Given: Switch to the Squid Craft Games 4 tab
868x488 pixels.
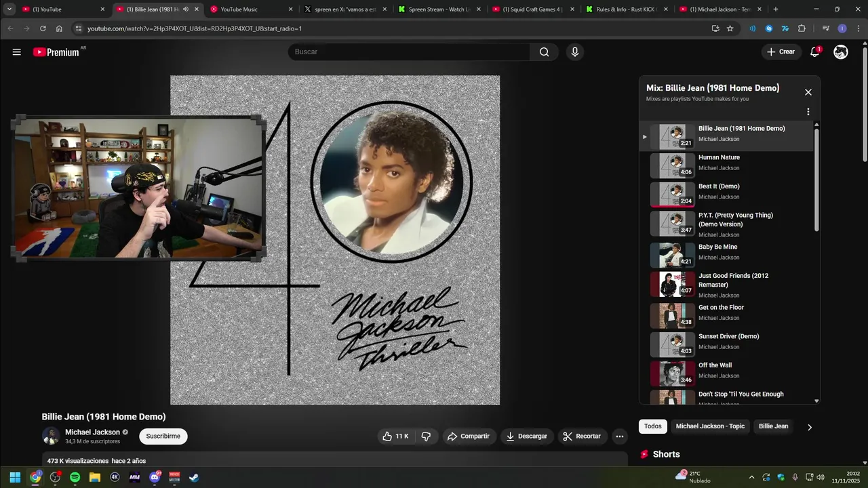Looking at the screenshot, I should coord(534,9).
